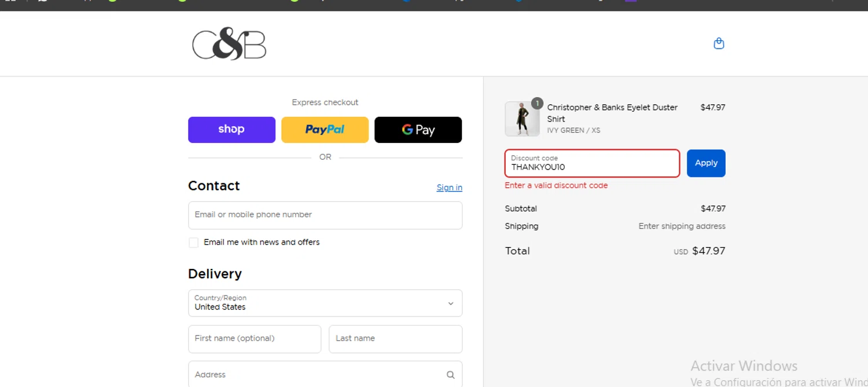The height and width of the screenshot is (387, 868).
Task: Click the 'Enter a valid discount code' error
Action: coord(556,186)
